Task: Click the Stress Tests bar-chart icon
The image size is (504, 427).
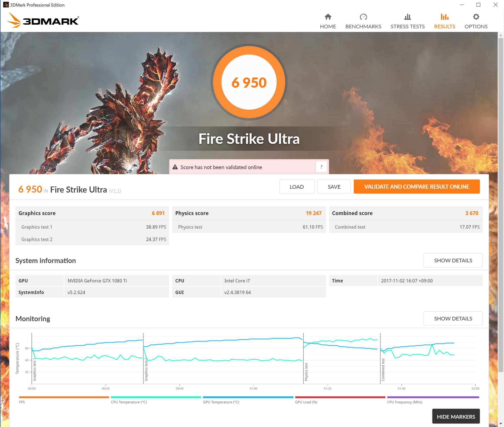Action: click(x=408, y=17)
